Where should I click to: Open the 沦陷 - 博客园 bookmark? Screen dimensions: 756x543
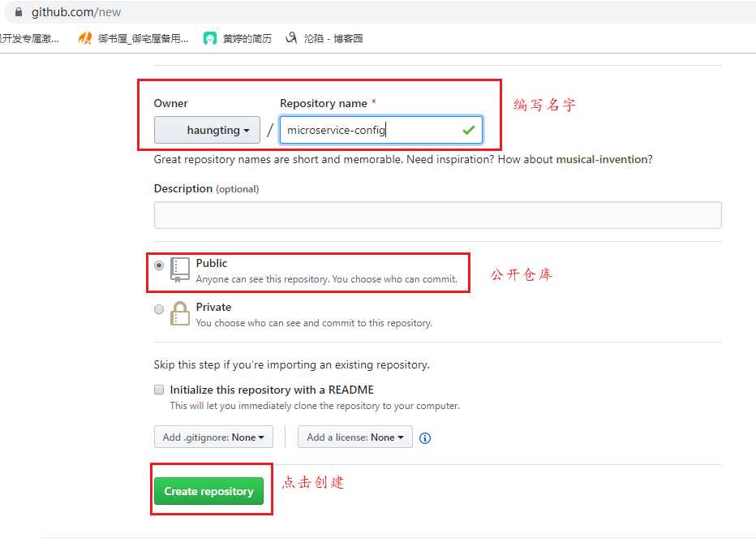click(324, 38)
